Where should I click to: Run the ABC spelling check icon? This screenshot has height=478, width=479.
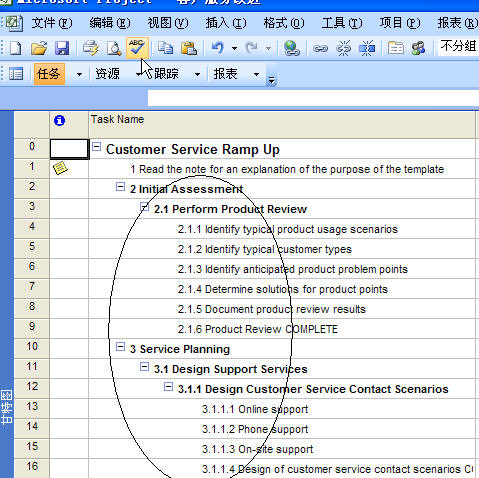pyautogui.click(x=137, y=48)
